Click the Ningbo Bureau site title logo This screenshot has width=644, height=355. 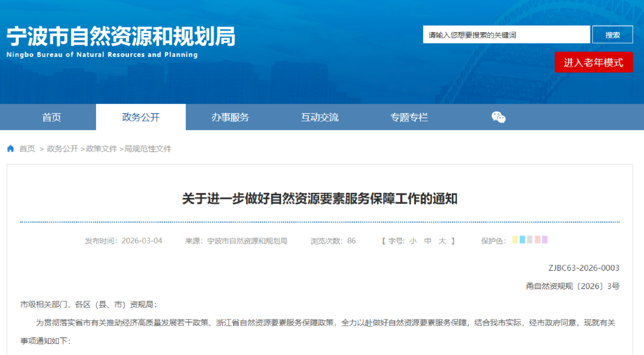(121, 42)
